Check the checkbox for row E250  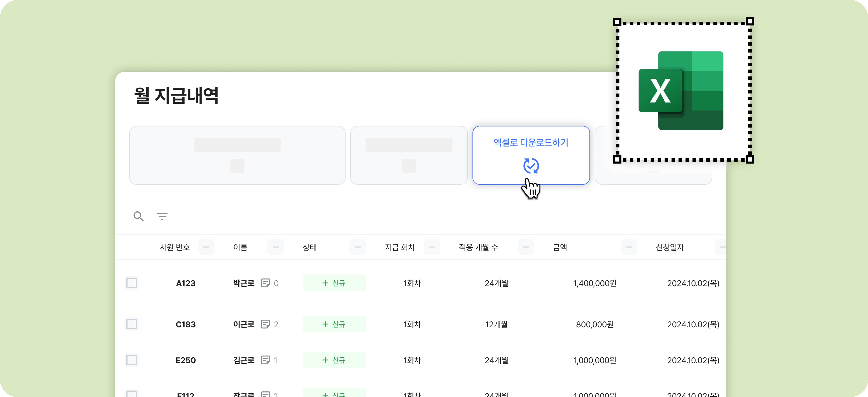(131, 360)
